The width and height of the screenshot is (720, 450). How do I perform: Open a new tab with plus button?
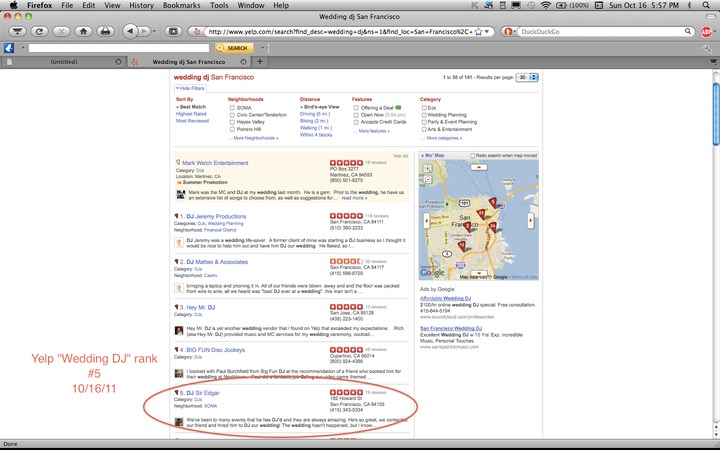coord(259,62)
